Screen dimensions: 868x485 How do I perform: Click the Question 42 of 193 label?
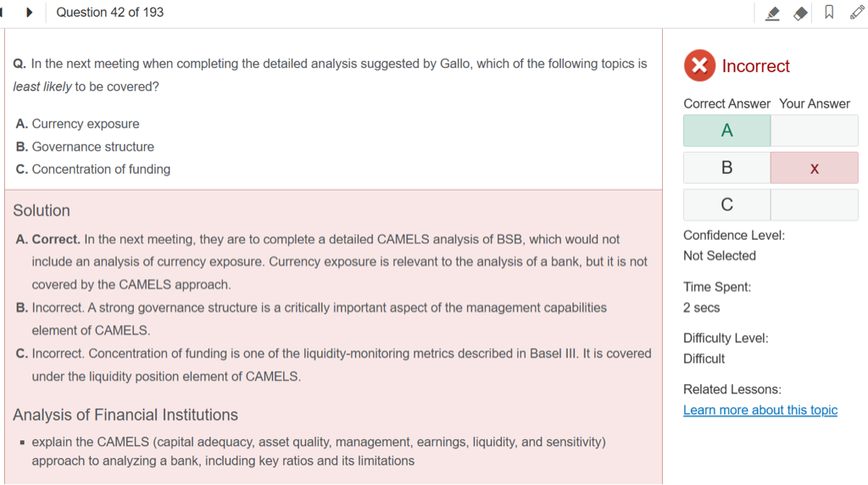click(x=110, y=13)
